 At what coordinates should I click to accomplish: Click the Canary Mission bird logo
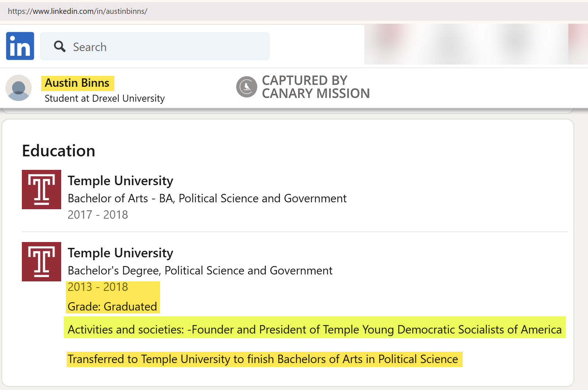247,87
